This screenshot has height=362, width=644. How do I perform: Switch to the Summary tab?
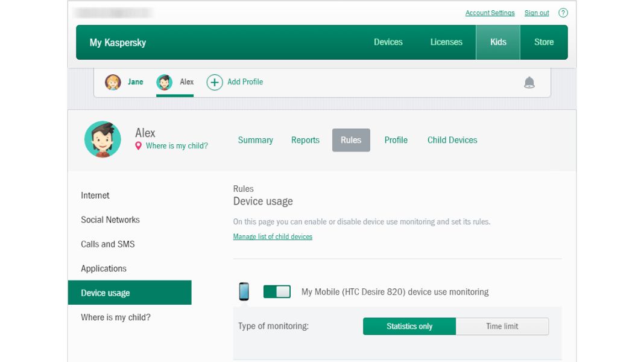pyautogui.click(x=256, y=140)
